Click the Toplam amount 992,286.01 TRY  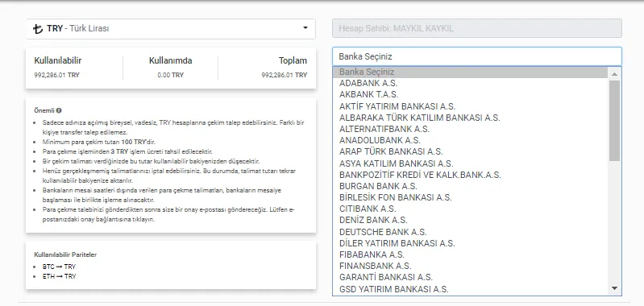pos(285,76)
